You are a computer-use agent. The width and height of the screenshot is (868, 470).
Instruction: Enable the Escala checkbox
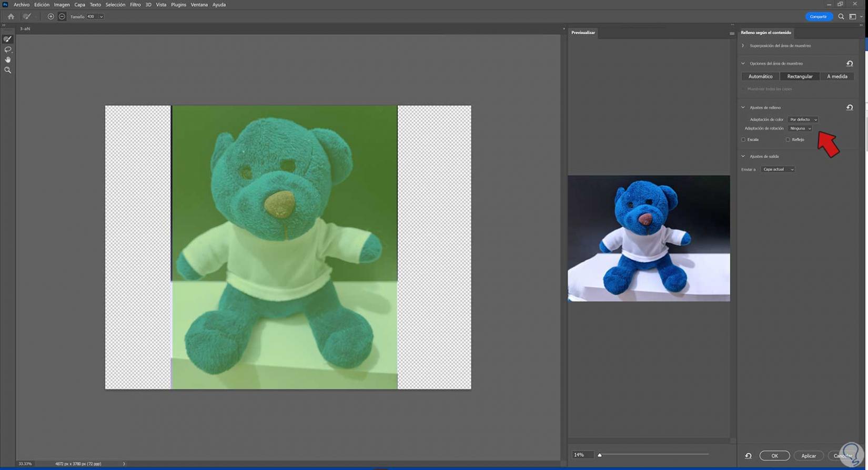click(x=743, y=140)
